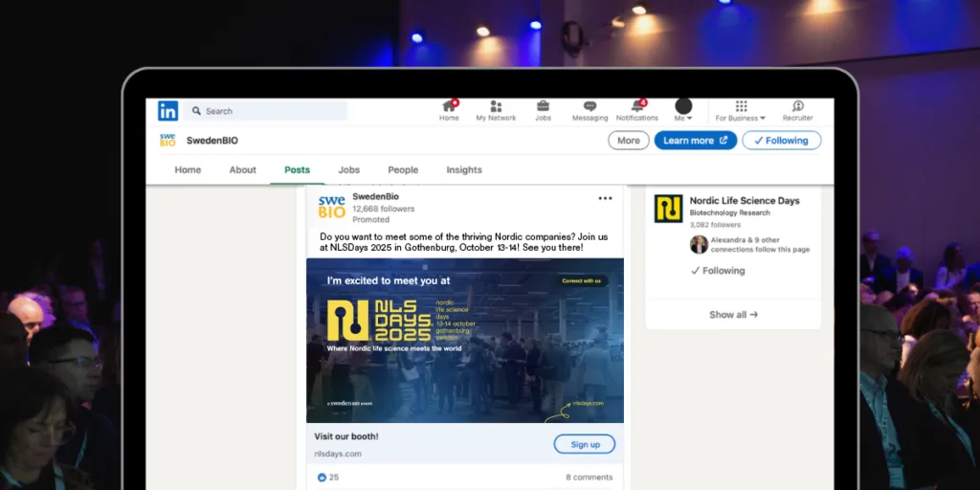
Task: Switch to the Home tab of SwedenBIO
Action: tap(188, 170)
